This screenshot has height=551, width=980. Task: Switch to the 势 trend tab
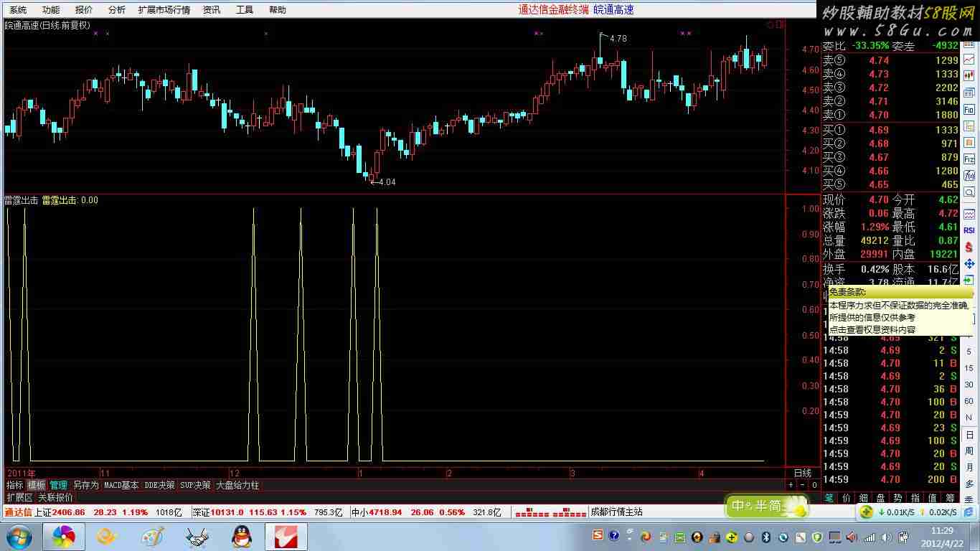(898, 497)
